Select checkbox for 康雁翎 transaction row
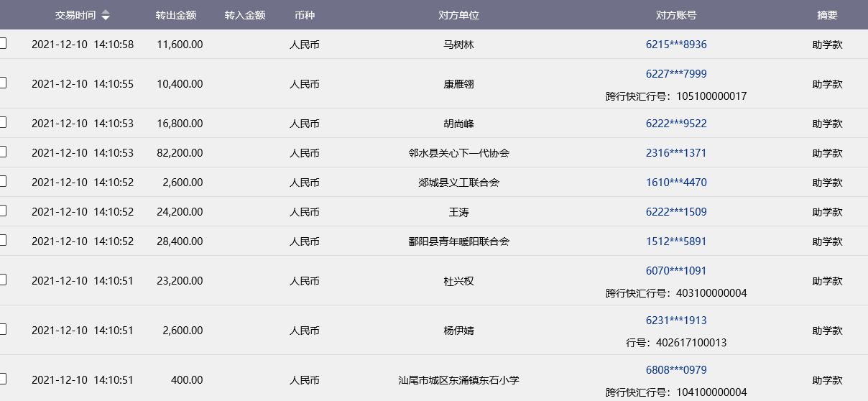The image size is (868, 401). point(3,83)
